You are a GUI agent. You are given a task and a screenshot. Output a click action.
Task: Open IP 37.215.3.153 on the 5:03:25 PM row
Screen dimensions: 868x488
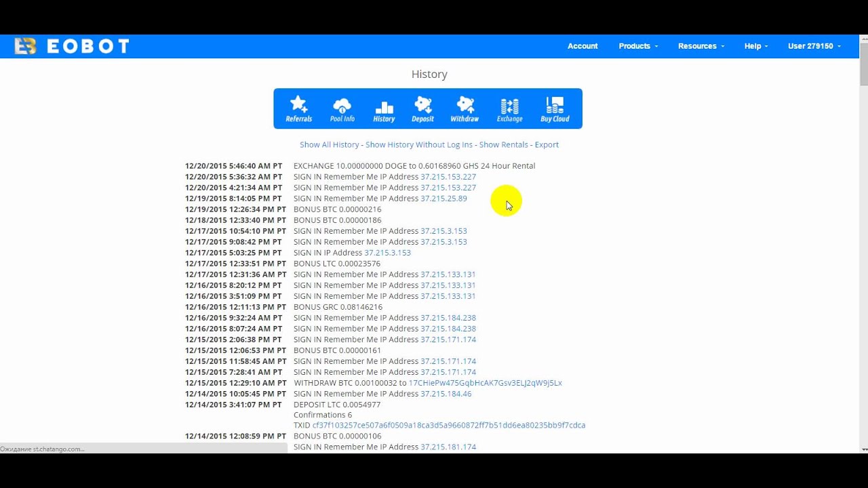(387, 253)
